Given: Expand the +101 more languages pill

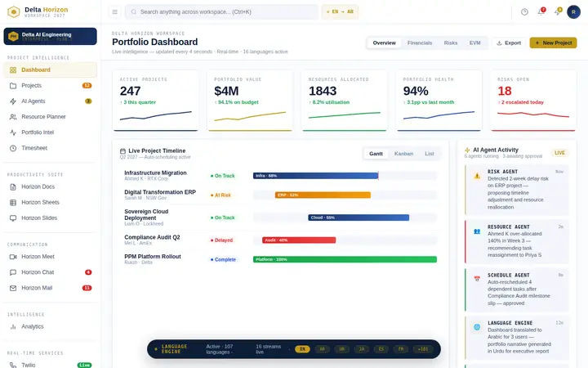Looking at the screenshot, I should coord(423,349).
